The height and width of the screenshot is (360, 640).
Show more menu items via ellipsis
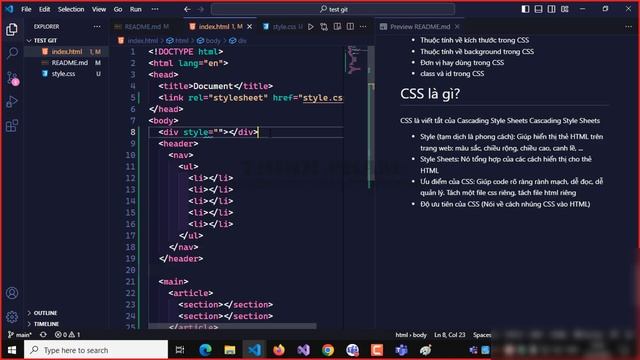click(155, 9)
